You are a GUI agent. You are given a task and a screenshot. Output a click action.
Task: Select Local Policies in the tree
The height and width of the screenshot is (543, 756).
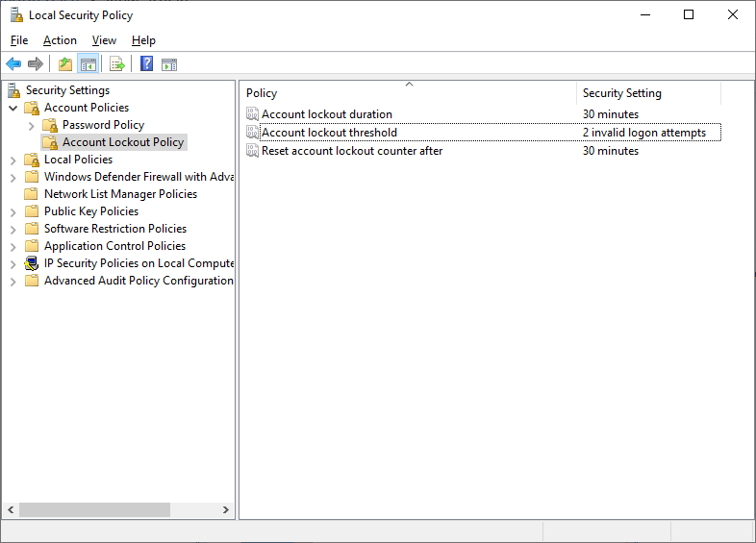pos(78,160)
